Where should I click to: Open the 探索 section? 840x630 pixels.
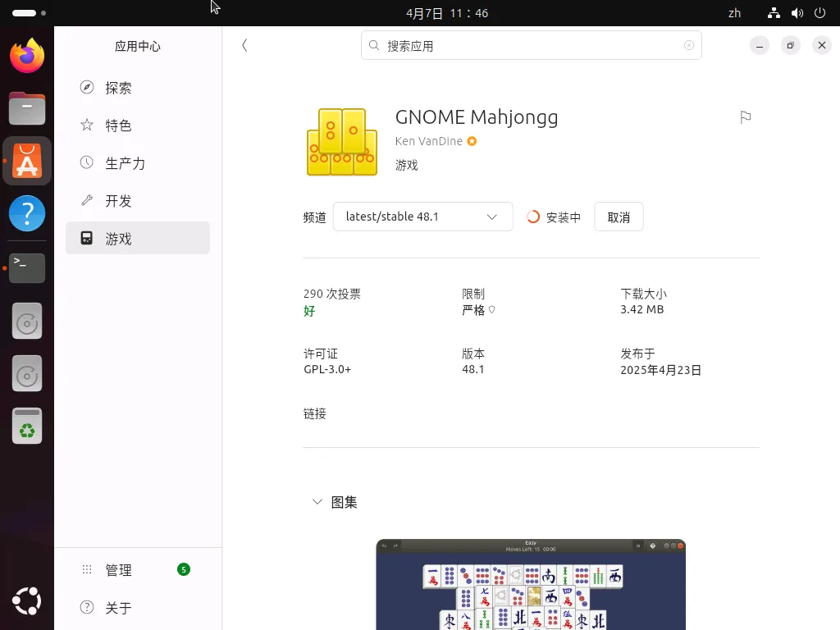pos(138,87)
